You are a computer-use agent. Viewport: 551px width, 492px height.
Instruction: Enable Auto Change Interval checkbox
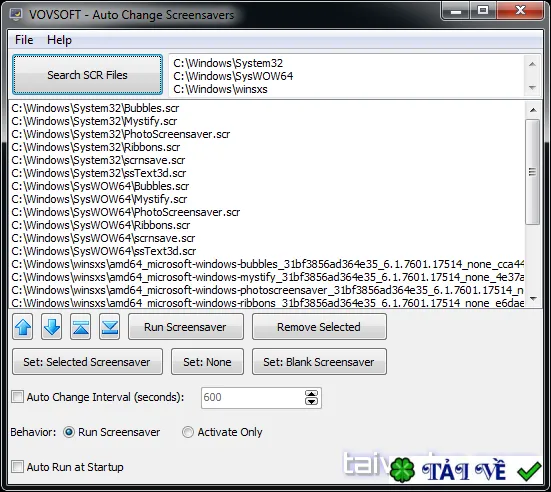pyautogui.click(x=18, y=397)
